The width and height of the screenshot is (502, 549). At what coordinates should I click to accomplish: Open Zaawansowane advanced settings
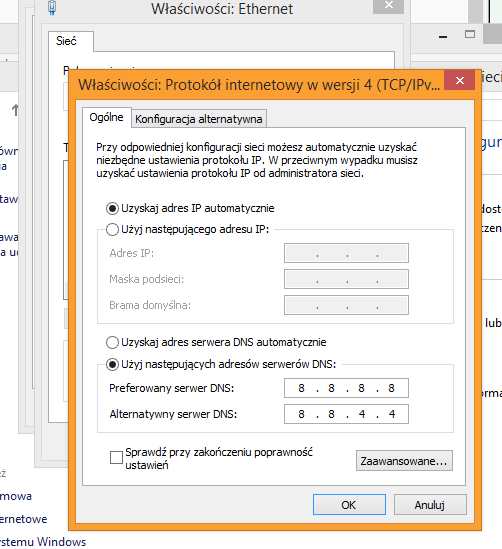(404, 461)
